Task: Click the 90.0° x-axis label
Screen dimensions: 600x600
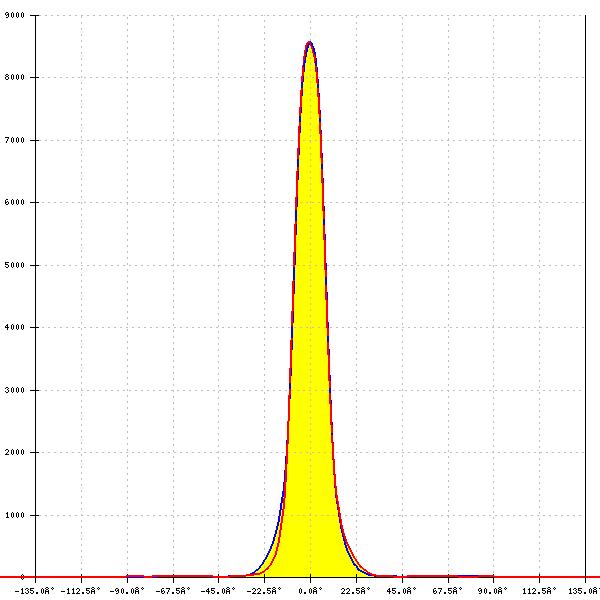Action: tap(493, 591)
